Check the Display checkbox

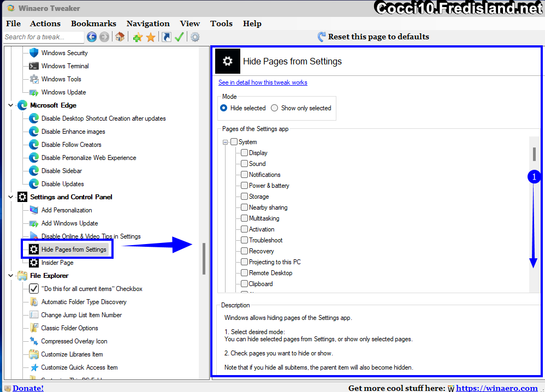point(244,152)
